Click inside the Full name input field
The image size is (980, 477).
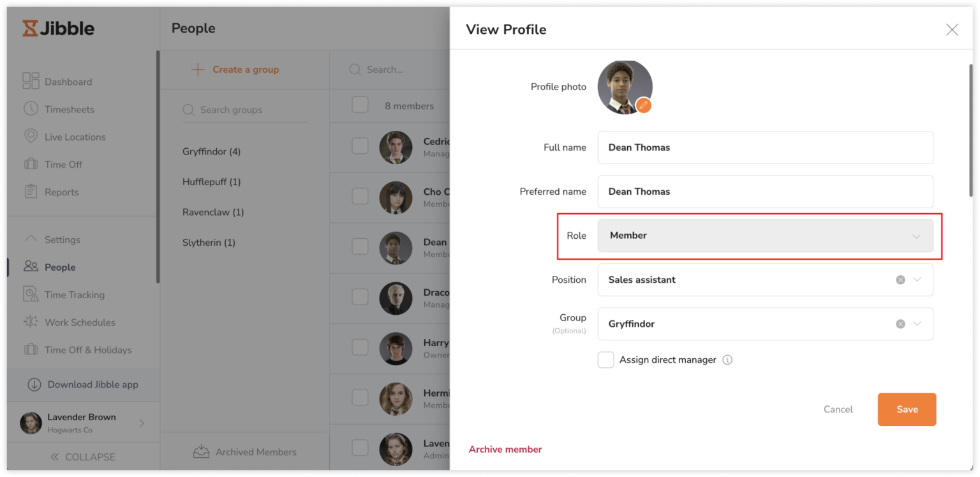click(765, 148)
